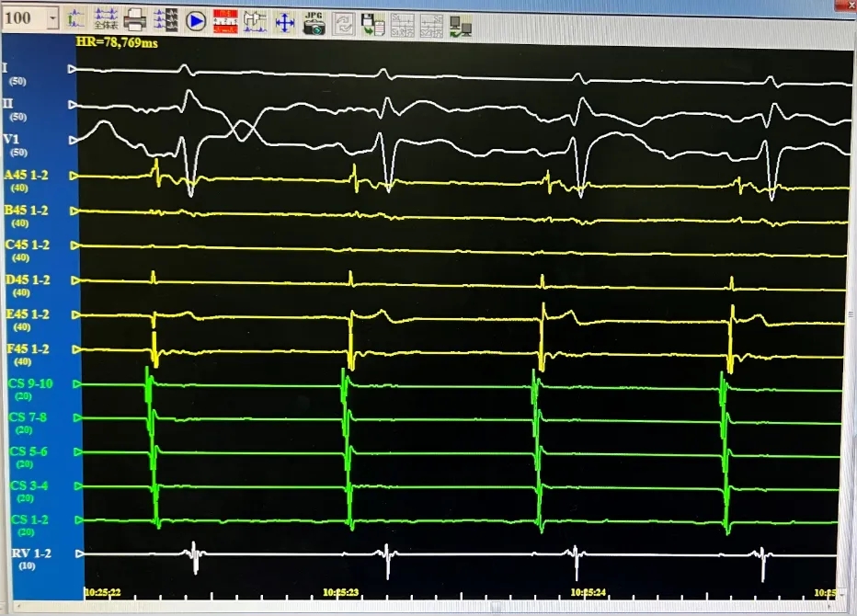The image size is (857, 616).
Task: Select the CS 7-8 channel label
Action: (x=28, y=417)
